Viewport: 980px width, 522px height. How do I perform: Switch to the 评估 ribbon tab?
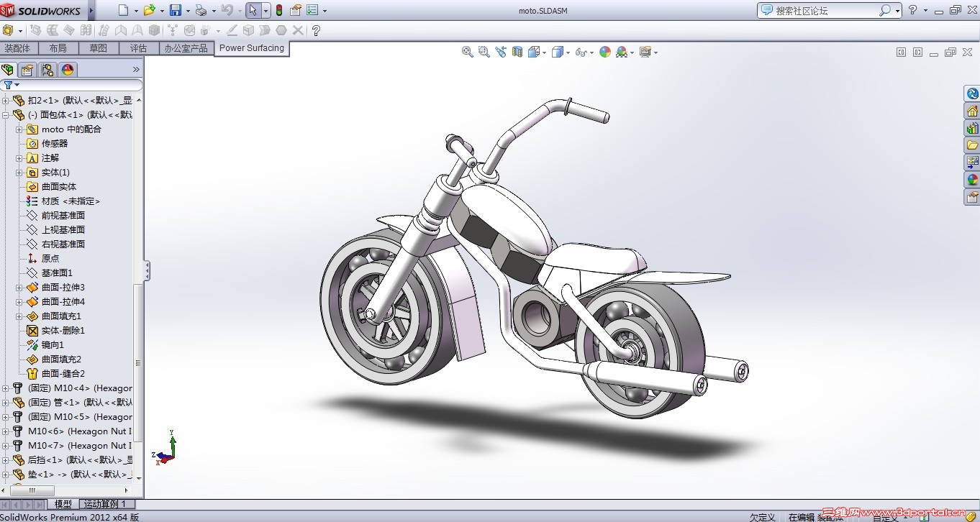pyautogui.click(x=138, y=48)
